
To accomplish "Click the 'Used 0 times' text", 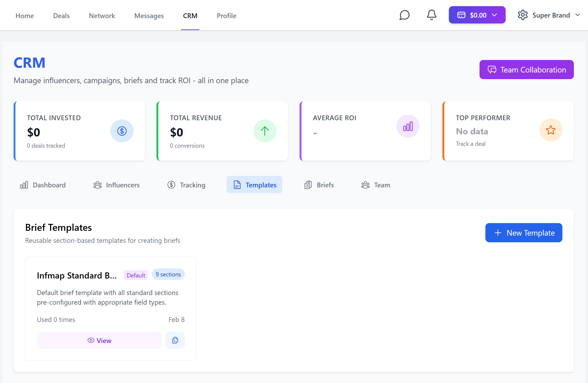I will click(x=56, y=320).
